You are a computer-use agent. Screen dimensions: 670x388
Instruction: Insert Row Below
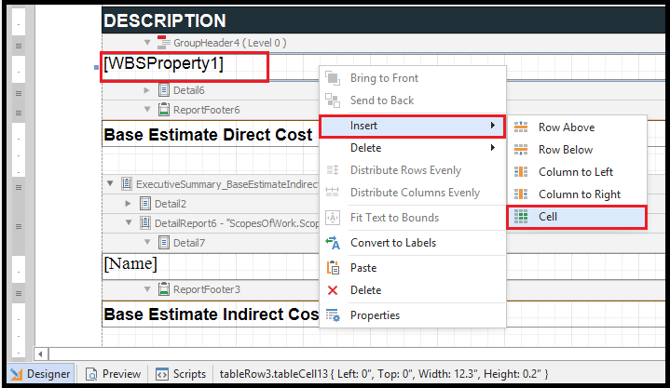577,150
